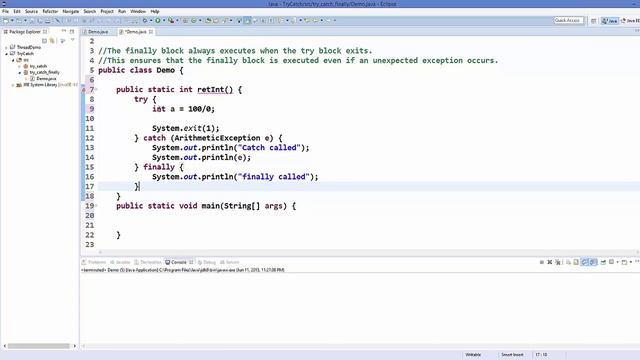Viewport: 640px width, 360px height.
Task: Open the Navigate menu
Action: click(71, 11)
